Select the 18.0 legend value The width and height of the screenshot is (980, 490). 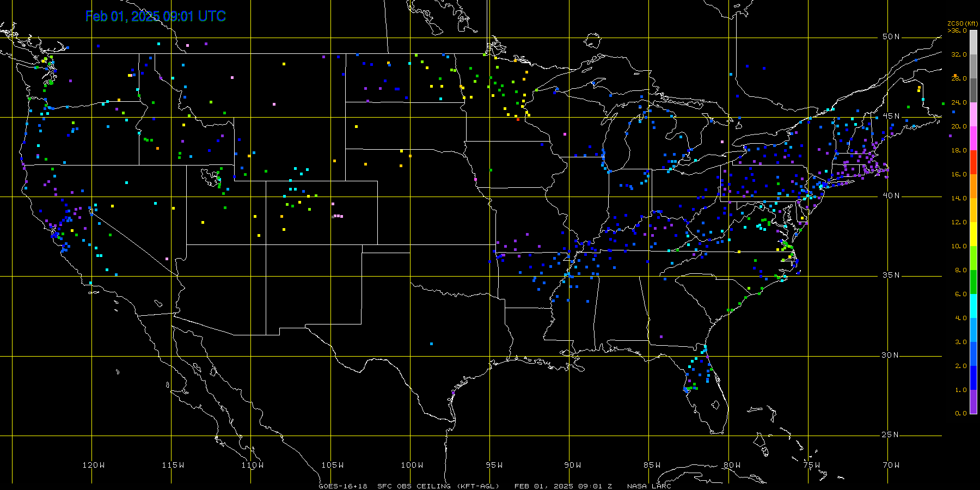point(959,150)
